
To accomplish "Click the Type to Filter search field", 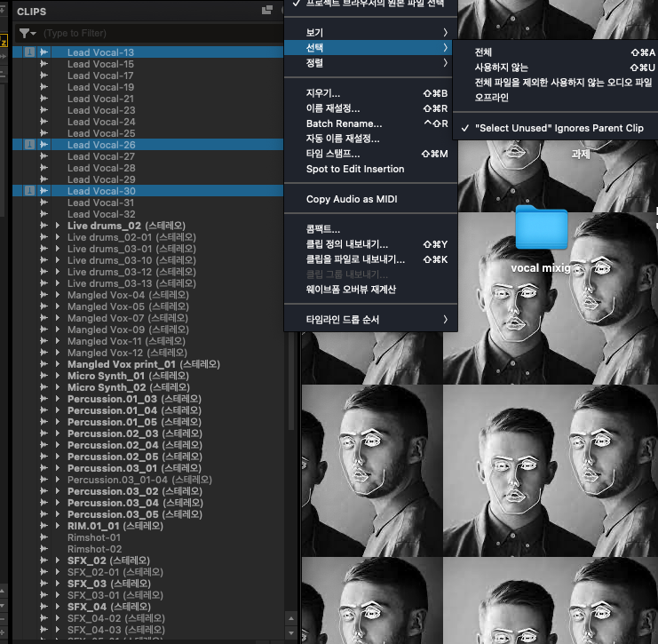I will click(x=162, y=33).
